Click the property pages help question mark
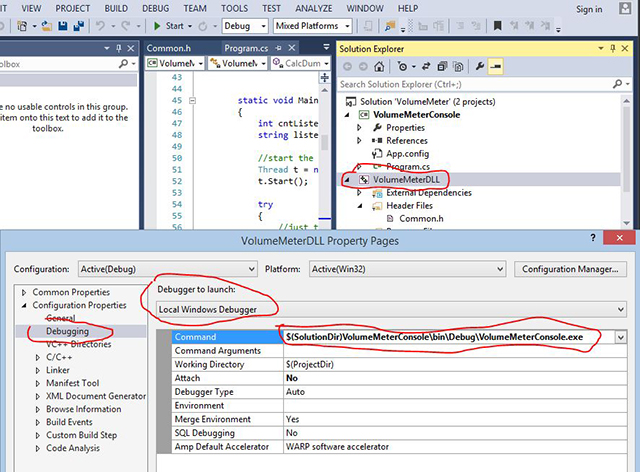Screen dimensions: 640x472 pos(593,238)
